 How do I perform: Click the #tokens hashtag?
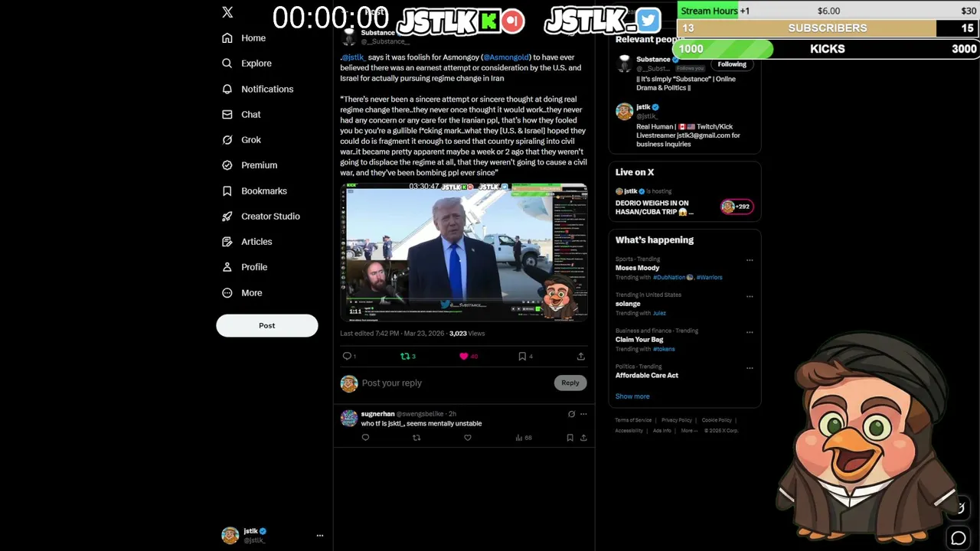[664, 349]
